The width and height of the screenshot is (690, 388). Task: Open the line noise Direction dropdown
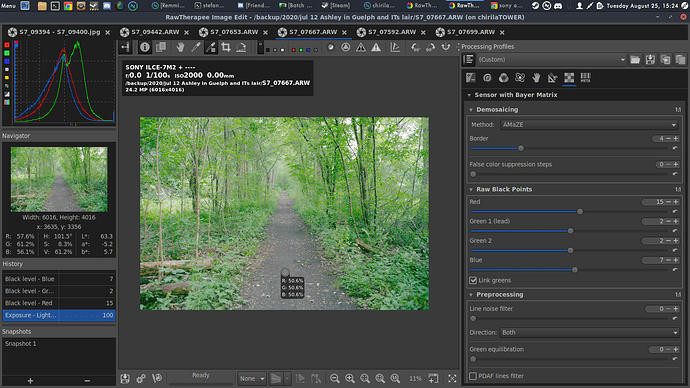(x=589, y=333)
